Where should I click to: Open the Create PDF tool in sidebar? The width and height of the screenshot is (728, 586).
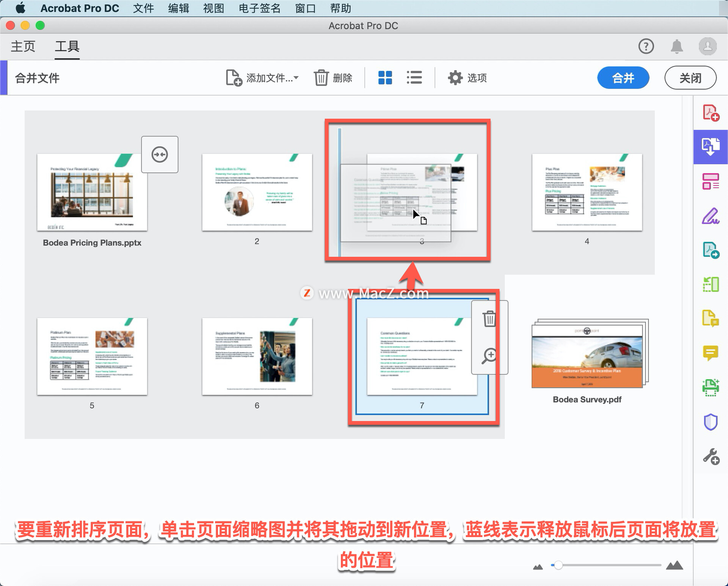click(x=711, y=113)
